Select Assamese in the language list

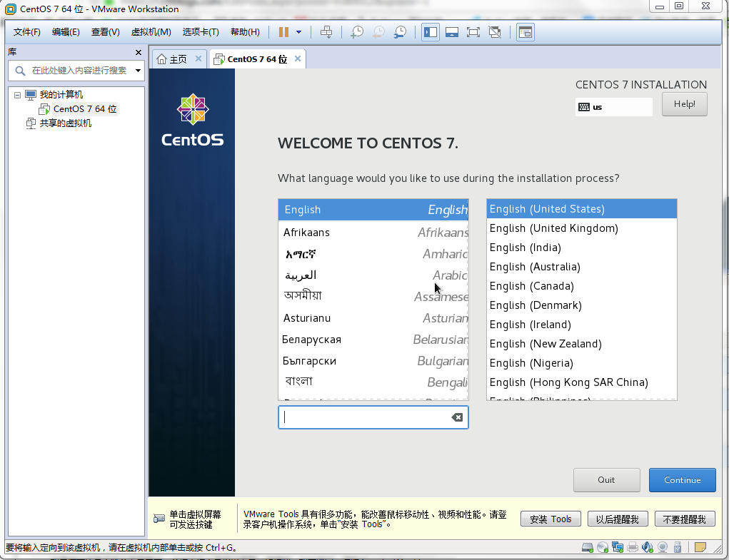(x=373, y=296)
